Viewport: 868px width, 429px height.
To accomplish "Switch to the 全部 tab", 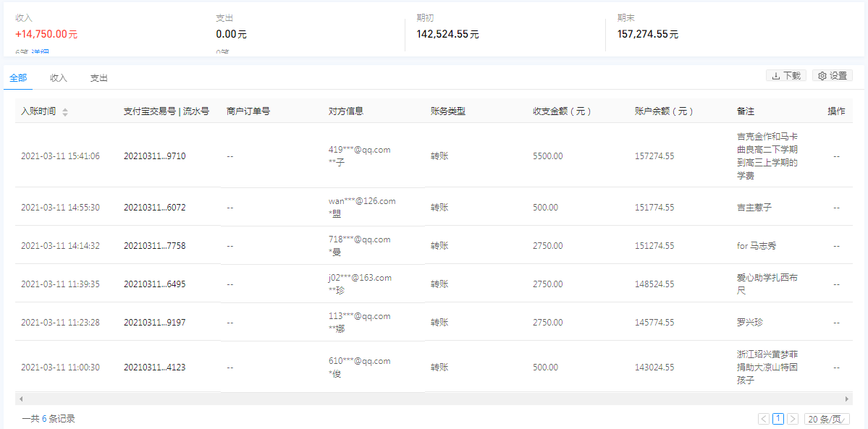I will 18,78.
